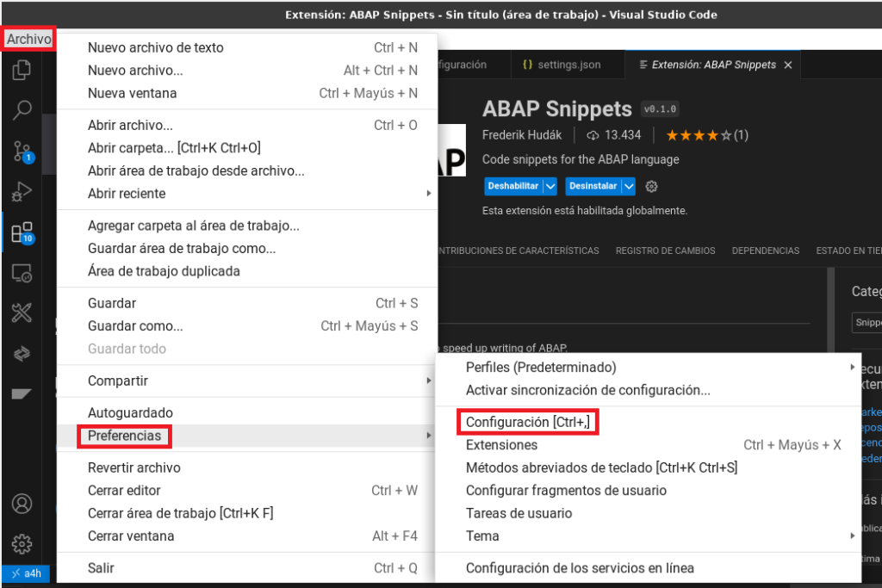The width and height of the screenshot is (882, 588).
Task: Select Área de trabajo duplicada
Action: [x=247, y=271]
